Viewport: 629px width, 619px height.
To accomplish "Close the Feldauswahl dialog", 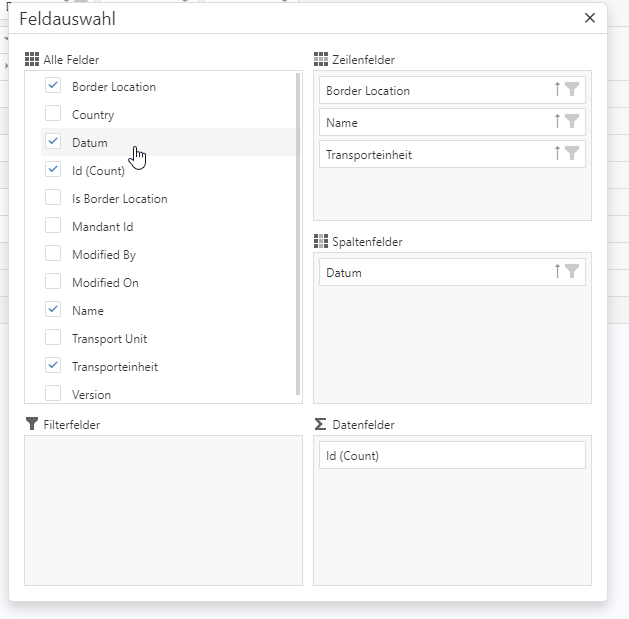I will click(x=590, y=18).
